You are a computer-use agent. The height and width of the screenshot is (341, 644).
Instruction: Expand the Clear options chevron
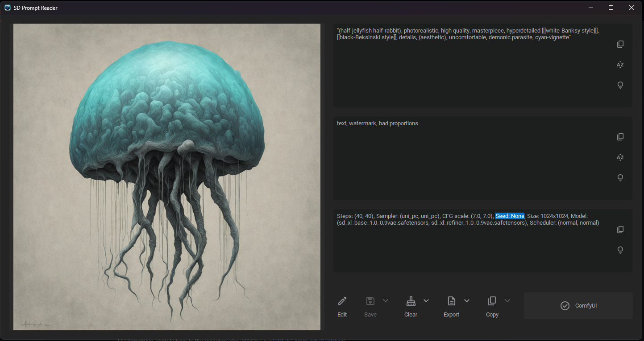point(425,300)
